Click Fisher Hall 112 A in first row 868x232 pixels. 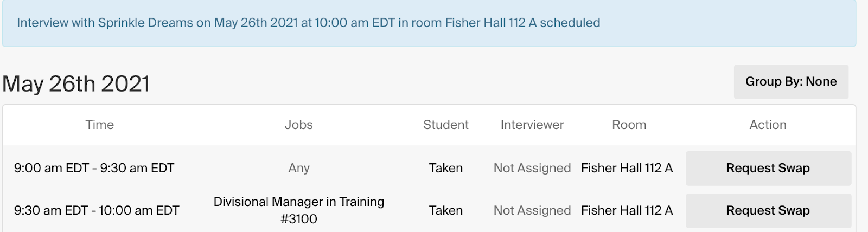click(627, 168)
